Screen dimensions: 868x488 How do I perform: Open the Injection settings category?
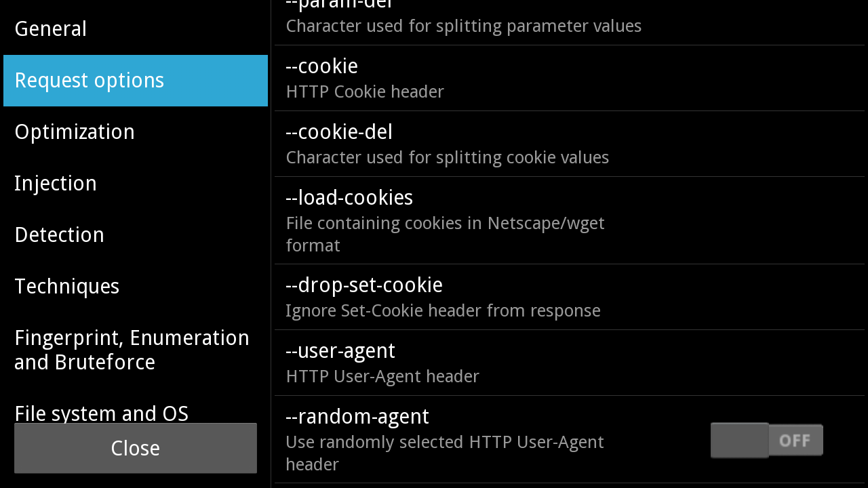pos(56,183)
